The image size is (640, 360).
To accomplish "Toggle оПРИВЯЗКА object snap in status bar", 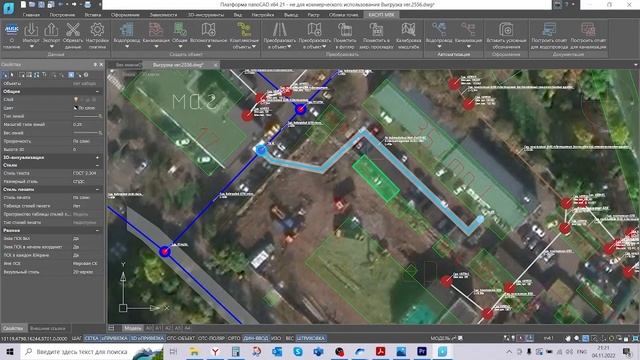I will click(114, 338).
